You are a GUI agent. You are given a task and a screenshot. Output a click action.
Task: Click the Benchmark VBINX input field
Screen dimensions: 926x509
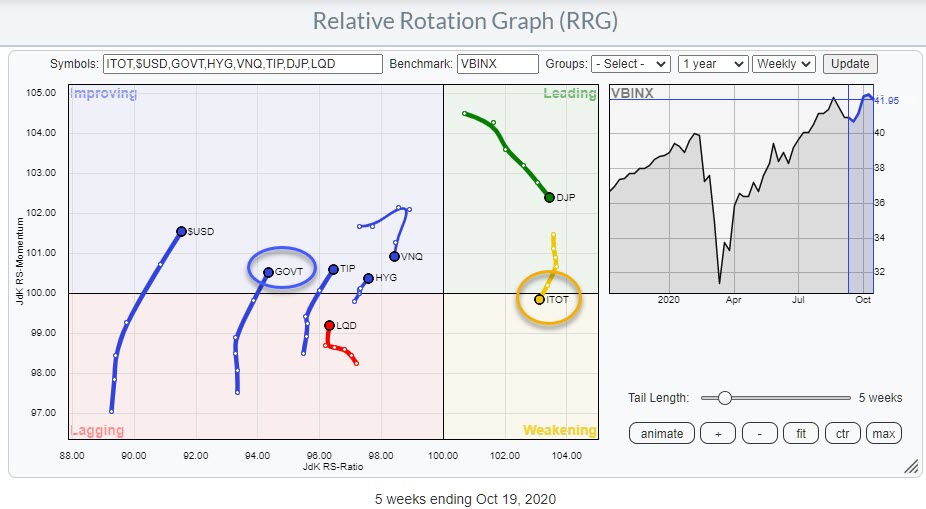pyautogui.click(x=497, y=64)
